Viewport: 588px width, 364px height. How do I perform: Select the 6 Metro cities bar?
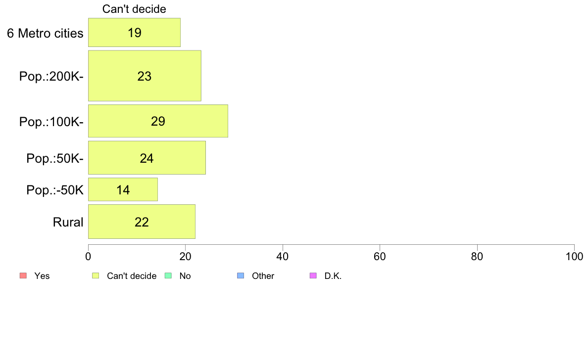pyautogui.click(x=134, y=33)
